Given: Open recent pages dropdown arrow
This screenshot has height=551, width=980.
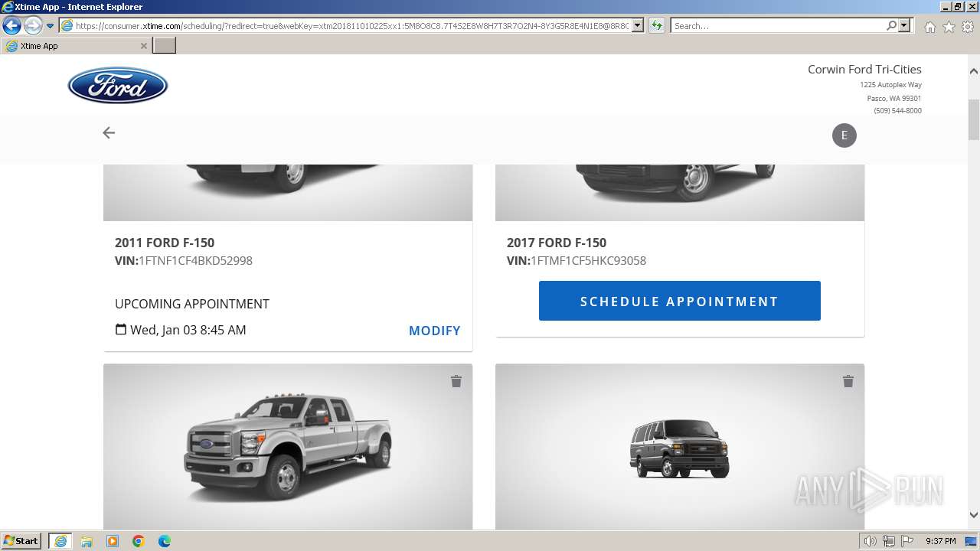Looking at the screenshot, I should 50,25.
